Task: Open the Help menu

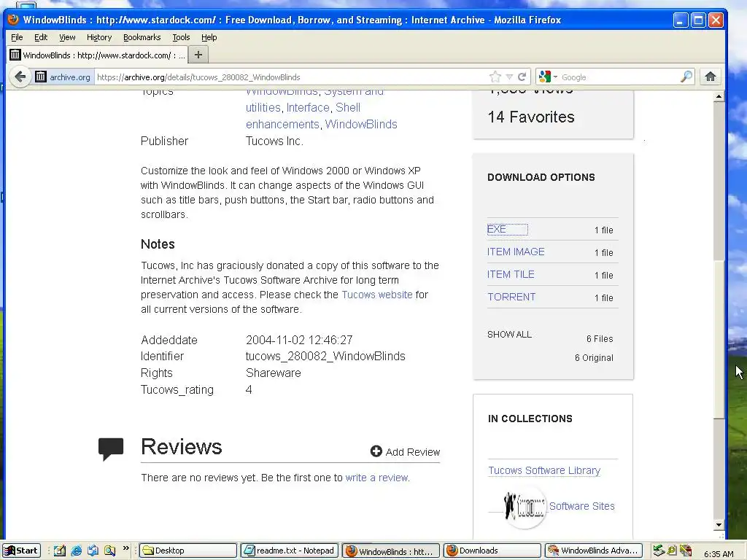Action: point(209,37)
